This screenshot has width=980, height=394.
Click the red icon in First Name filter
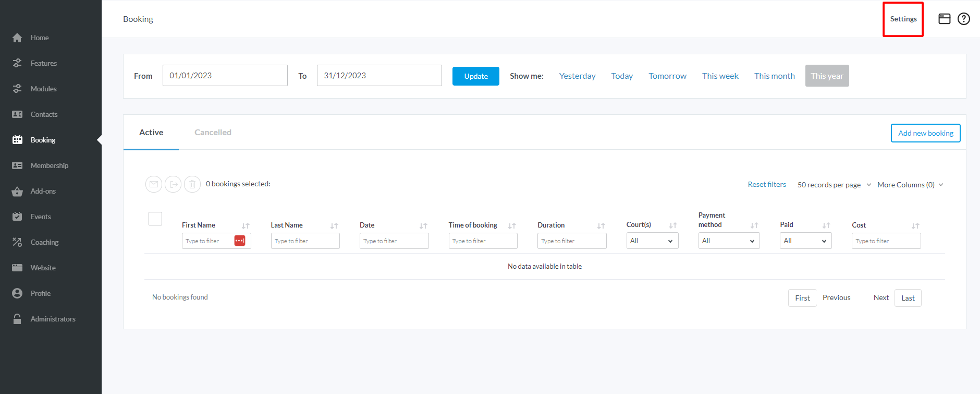tap(240, 241)
